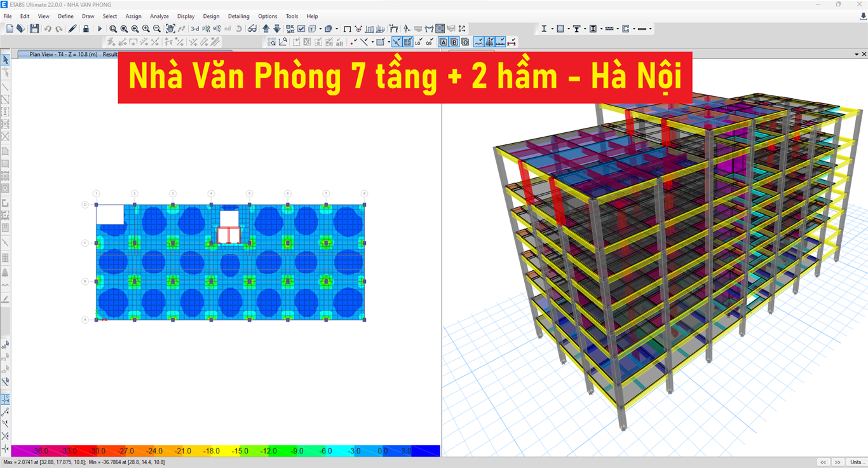Toggle the LG check toolbar button
This screenshot has width=868, height=468.
pyautogui.click(x=419, y=42)
